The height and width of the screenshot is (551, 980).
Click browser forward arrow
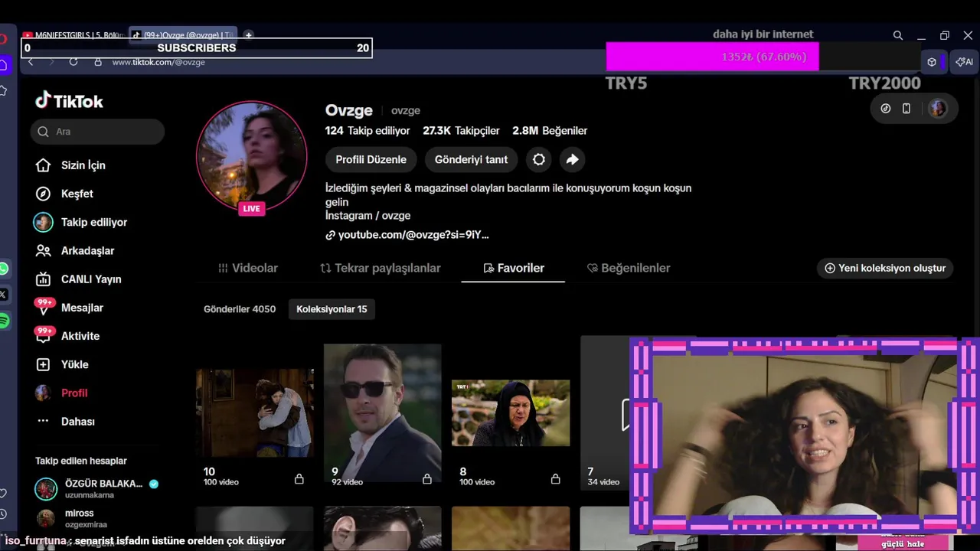coord(51,62)
